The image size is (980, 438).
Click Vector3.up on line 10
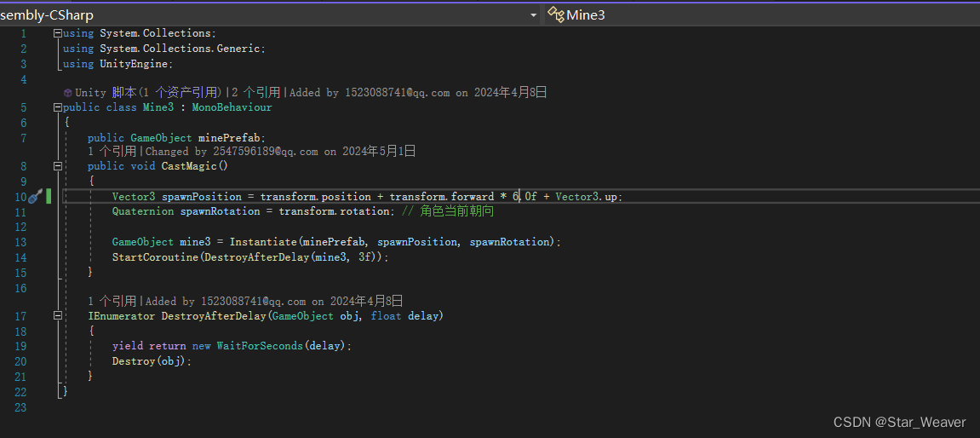pyautogui.click(x=587, y=197)
